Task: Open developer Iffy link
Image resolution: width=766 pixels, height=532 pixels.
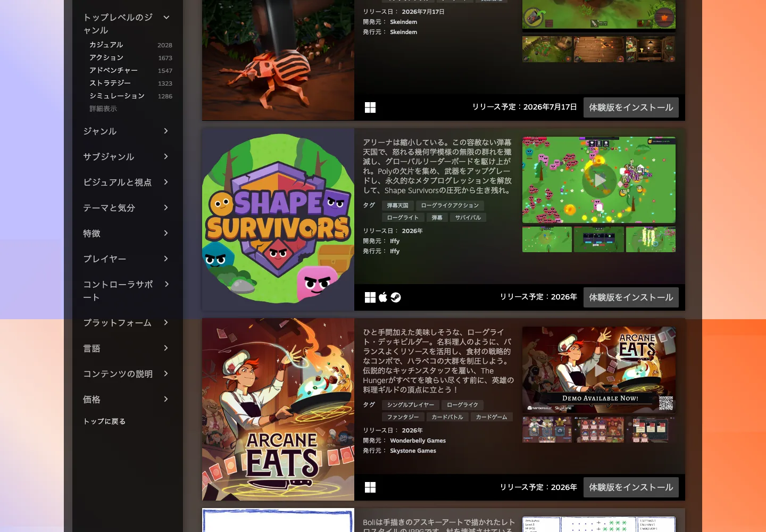Action: click(x=395, y=241)
